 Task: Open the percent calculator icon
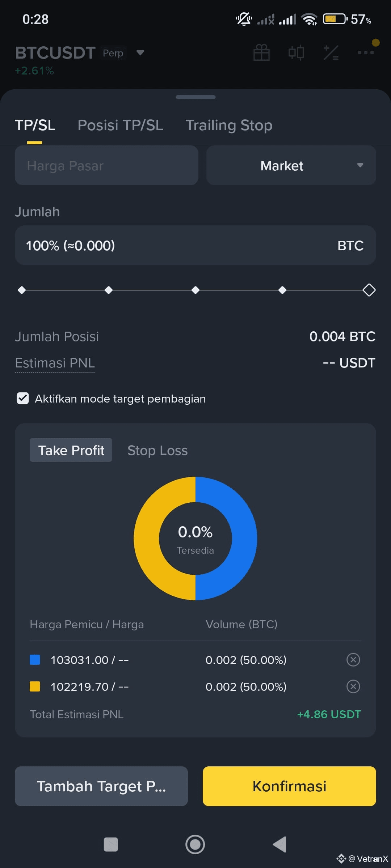pos(331,53)
